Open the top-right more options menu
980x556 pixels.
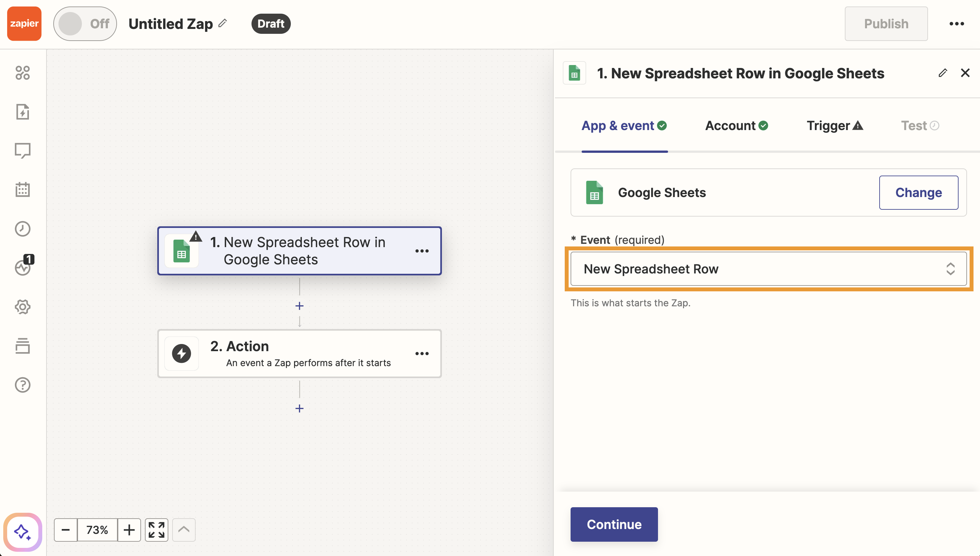coord(957,24)
